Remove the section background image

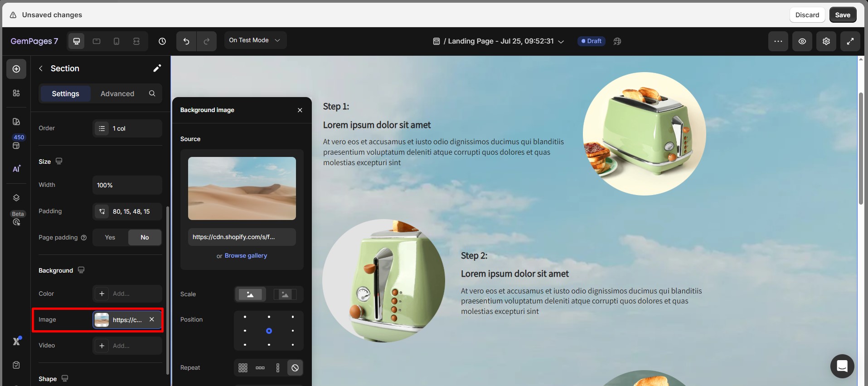tap(152, 319)
